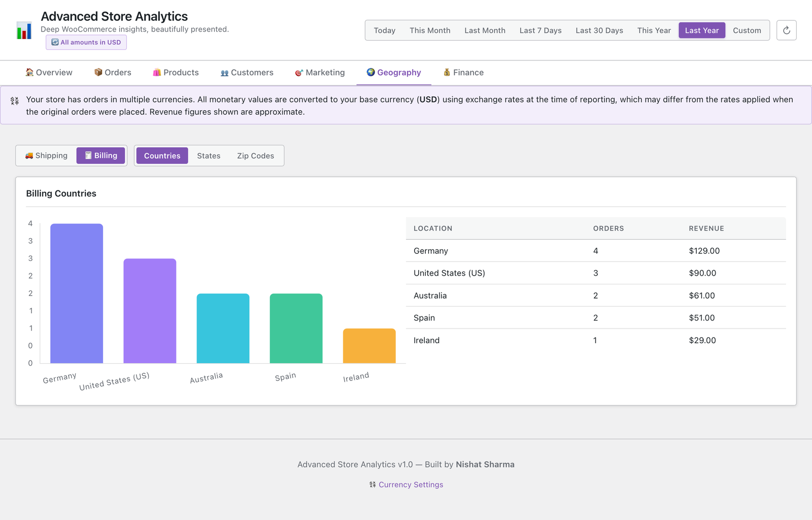Show the Countries breakdown
Image resolution: width=812 pixels, height=520 pixels.
(x=162, y=156)
